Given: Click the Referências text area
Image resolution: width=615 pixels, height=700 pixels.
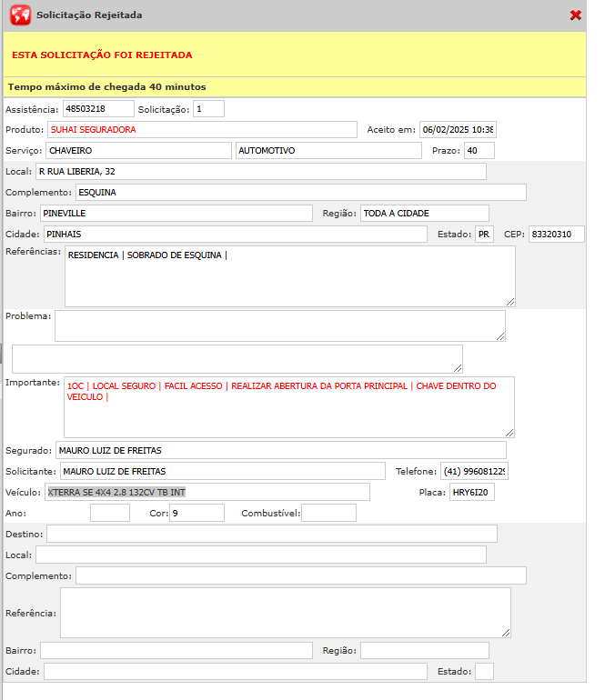Looking at the screenshot, I should pos(290,276).
